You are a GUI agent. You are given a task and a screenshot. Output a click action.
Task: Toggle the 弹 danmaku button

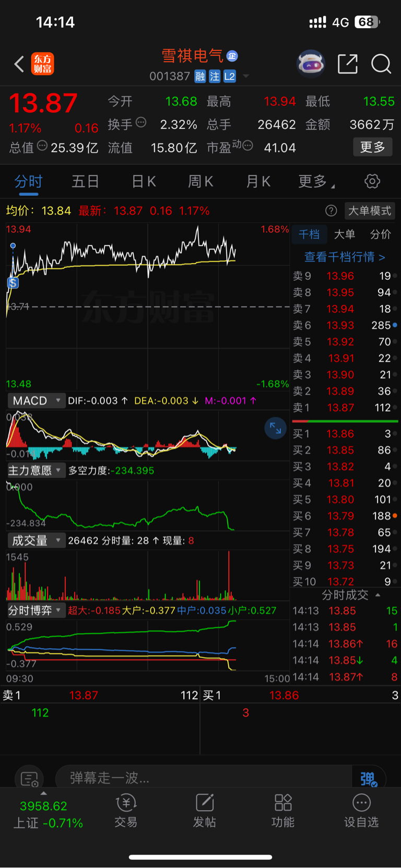(369, 779)
